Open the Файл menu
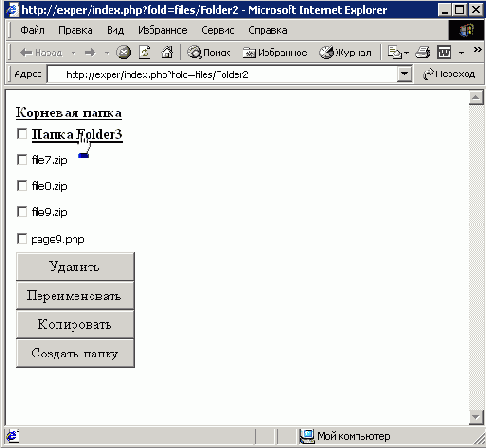This screenshot has width=486, height=448. pos(32,30)
